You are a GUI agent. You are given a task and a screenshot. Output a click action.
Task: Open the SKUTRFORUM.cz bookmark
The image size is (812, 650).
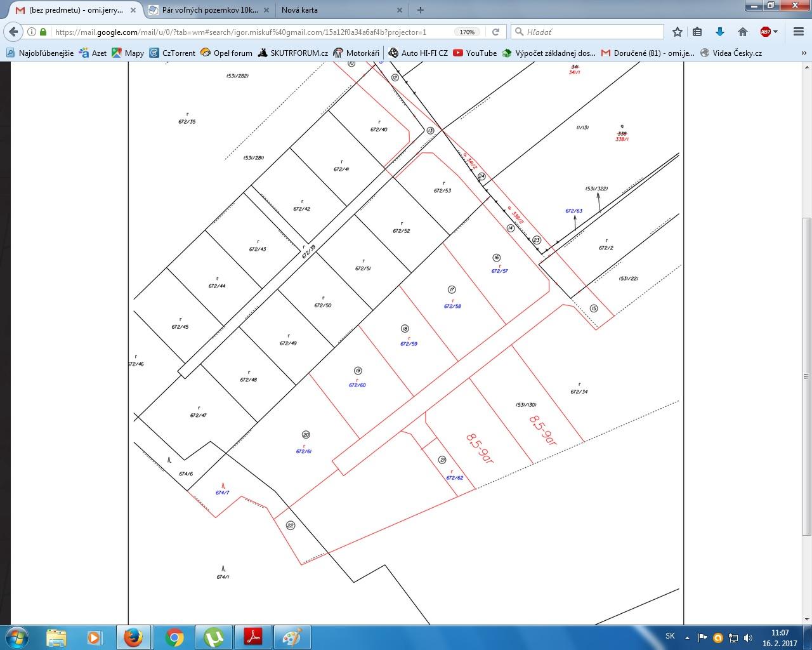tap(292, 53)
